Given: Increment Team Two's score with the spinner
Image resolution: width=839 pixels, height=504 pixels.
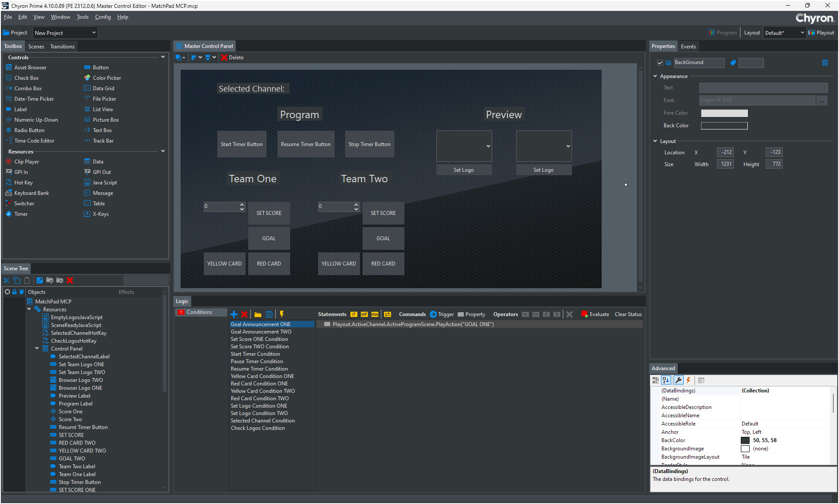Looking at the screenshot, I should [356, 204].
